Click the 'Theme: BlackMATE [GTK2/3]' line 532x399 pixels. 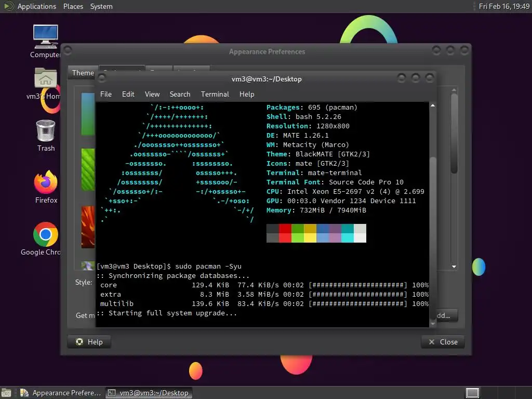point(318,154)
